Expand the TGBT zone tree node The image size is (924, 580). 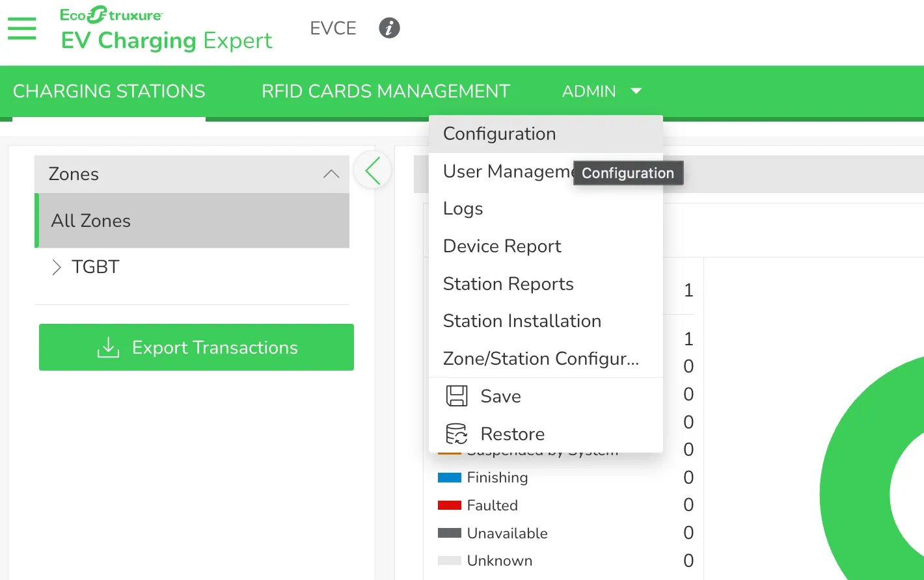coord(57,267)
